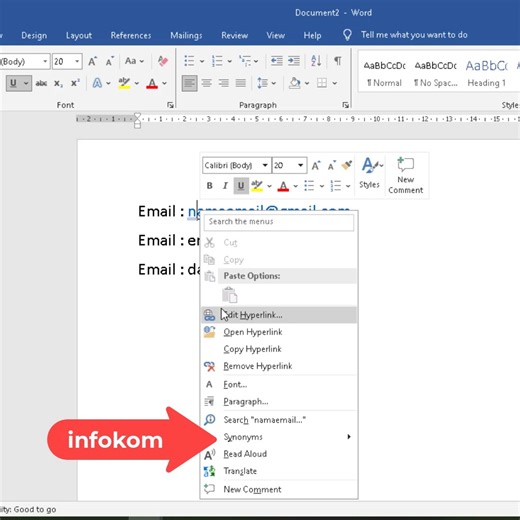Choose Open Hyperlink from the context menu
Image resolution: width=520 pixels, height=520 pixels.
click(279, 332)
